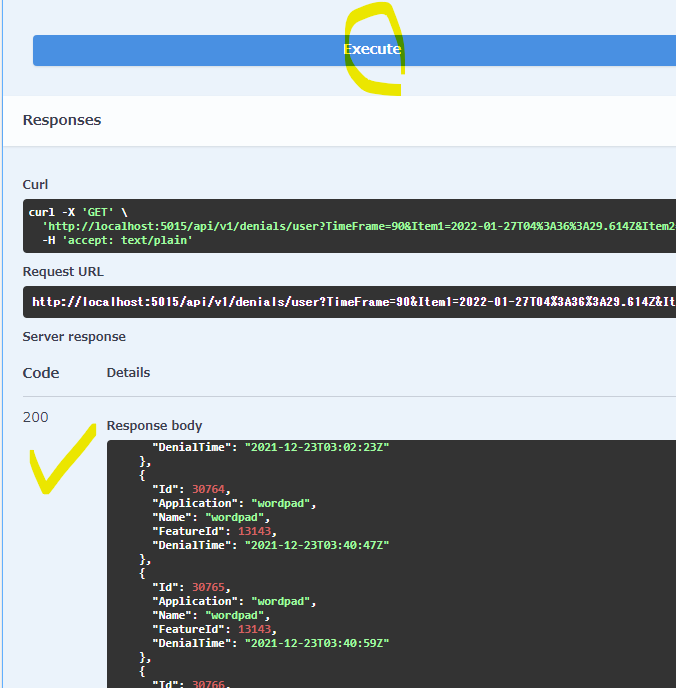Click inside the Request URL code box
This screenshot has width=676, height=688.
(x=350, y=301)
